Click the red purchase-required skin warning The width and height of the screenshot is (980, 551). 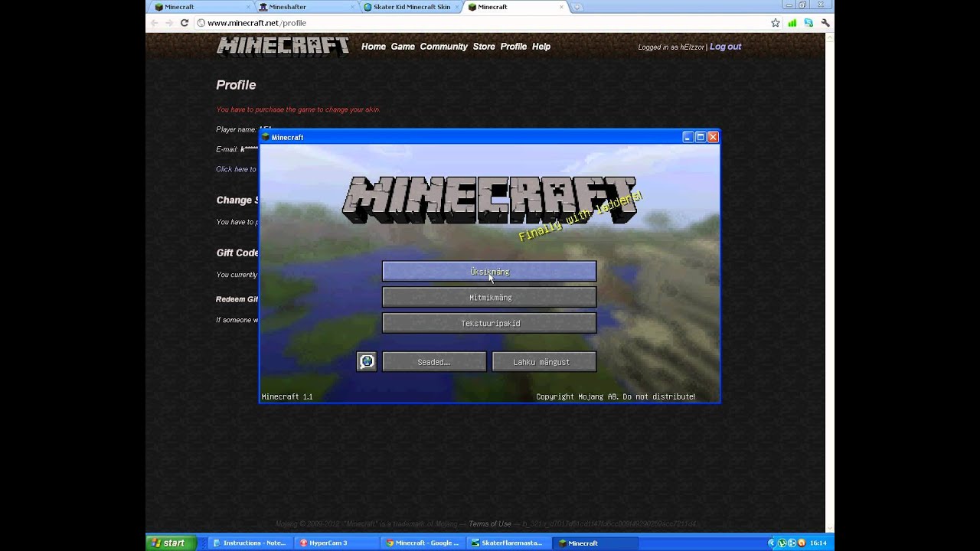298,109
